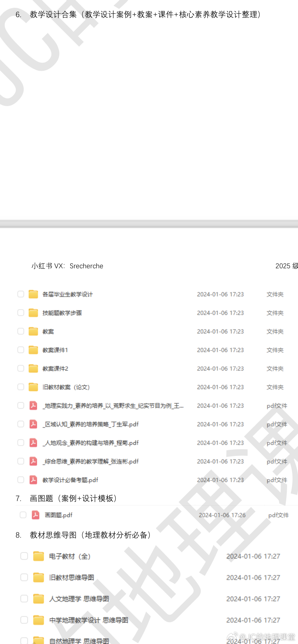This screenshot has width=298, height=644.
Task: Open the 中学地理教学设计 思维导图 folder
Action: 89,620
